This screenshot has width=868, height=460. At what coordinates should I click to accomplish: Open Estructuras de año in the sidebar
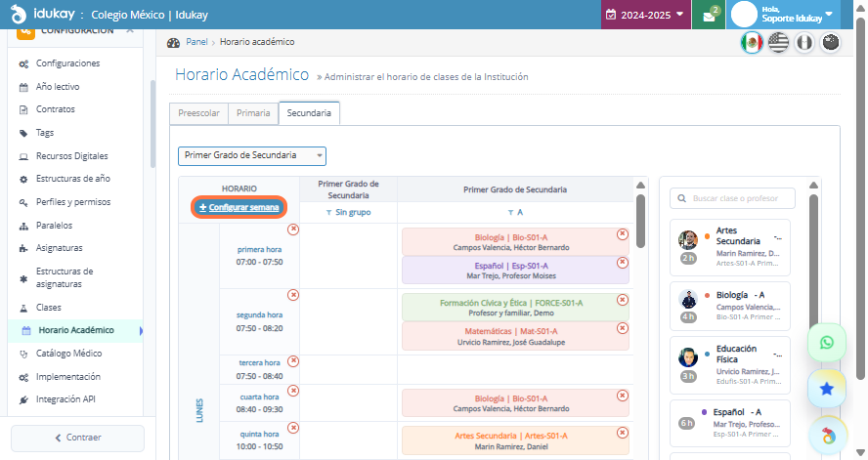[73, 179]
